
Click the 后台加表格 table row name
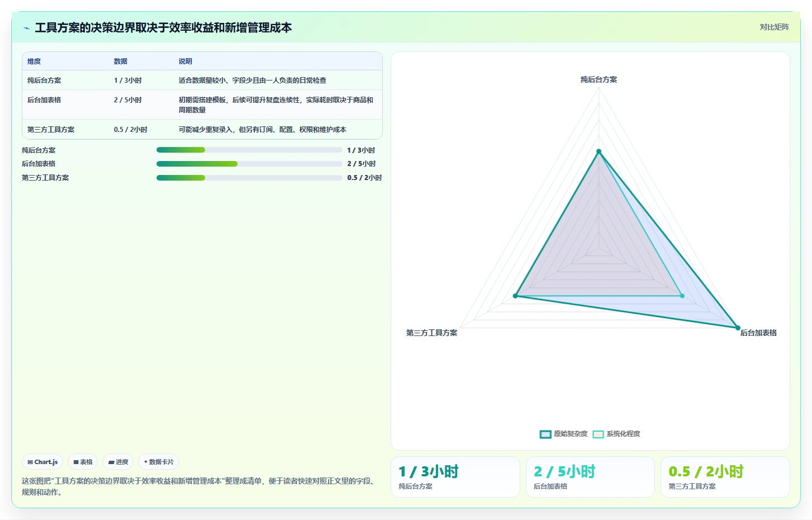pyautogui.click(x=44, y=100)
